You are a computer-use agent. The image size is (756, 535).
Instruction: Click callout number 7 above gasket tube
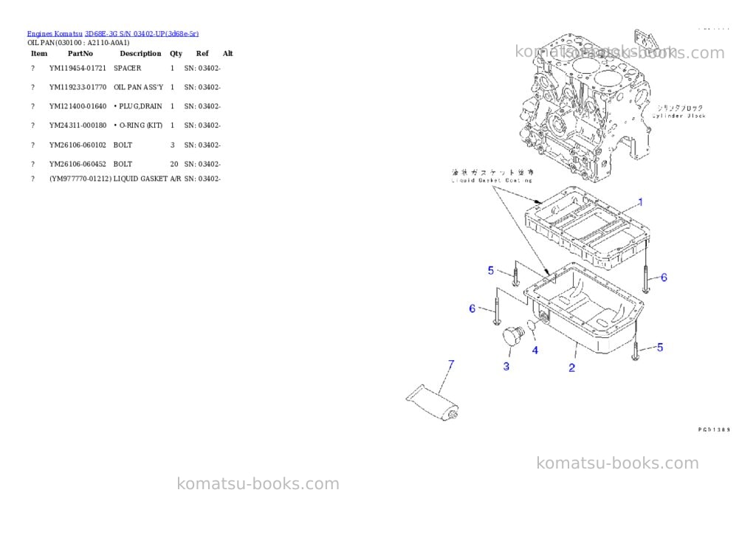pyautogui.click(x=451, y=365)
